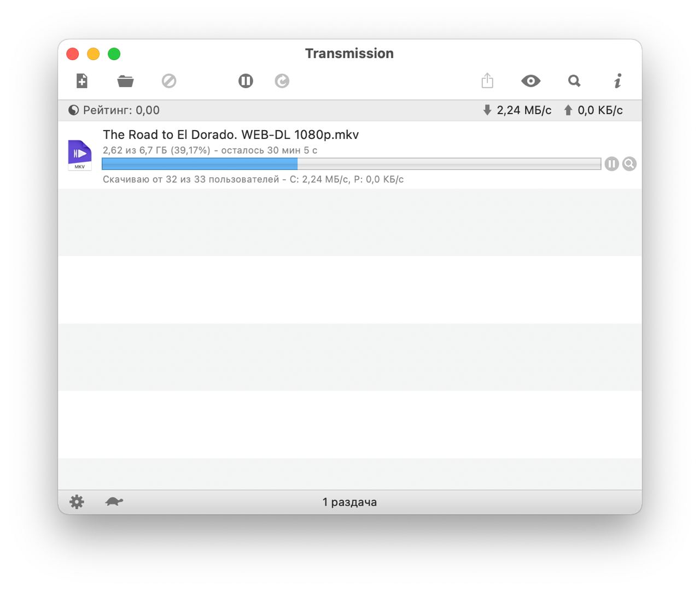Click the Скачиваю от 32 из 33 пользователей status
Viewport: 700px width, 591px height.
coord(253,179)
